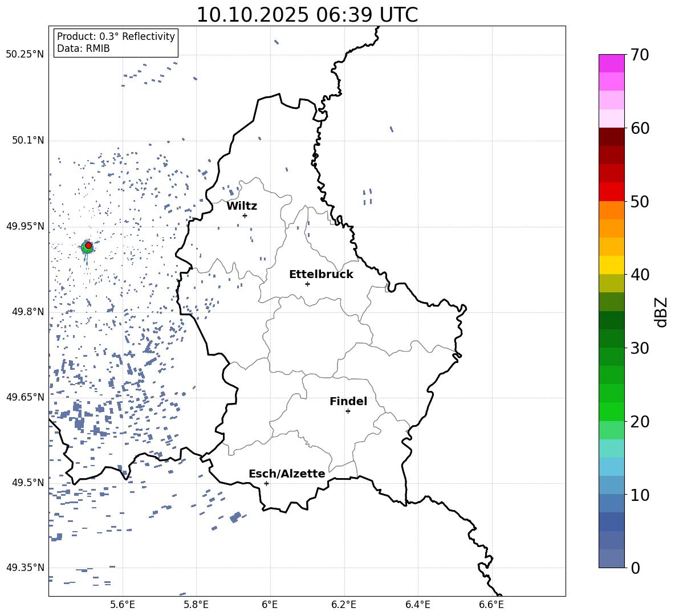The height and width of the screenshot is (616, 675).
Task: Click the 6.2°E longitude label
Action: tap(344, 605)
